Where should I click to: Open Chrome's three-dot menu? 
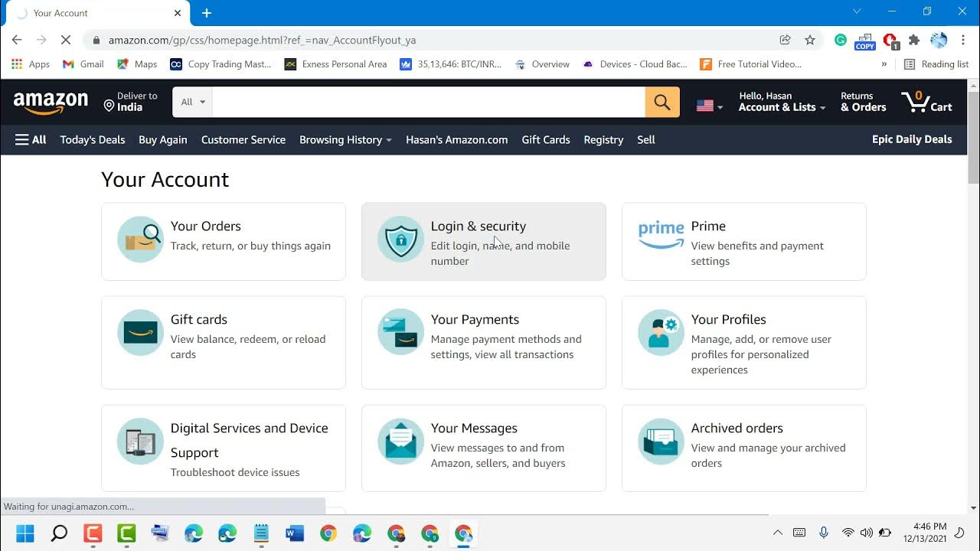click(x=963, y=40)
